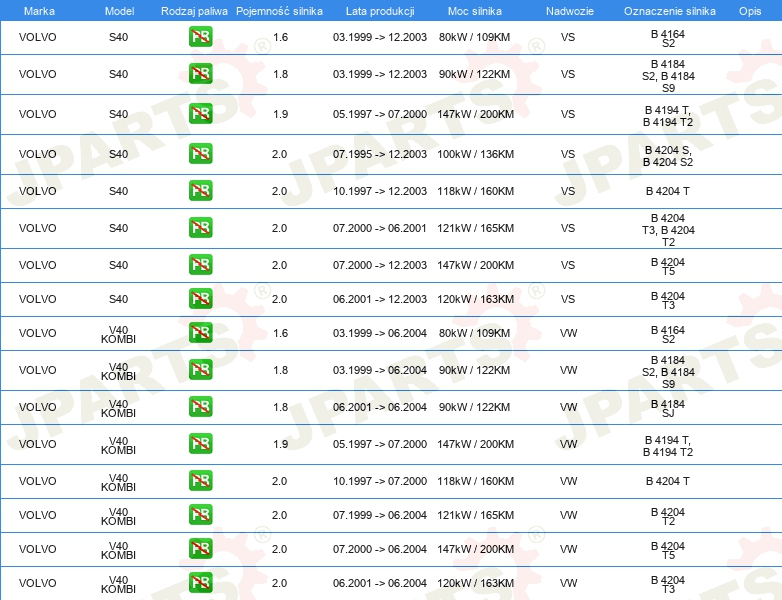The height and width of the screenshot is (600, 782).
Task: Click the petrol fuel icon in the S40 1.6 80kW row
Action: pyautogui.click(x=200, y=37)
